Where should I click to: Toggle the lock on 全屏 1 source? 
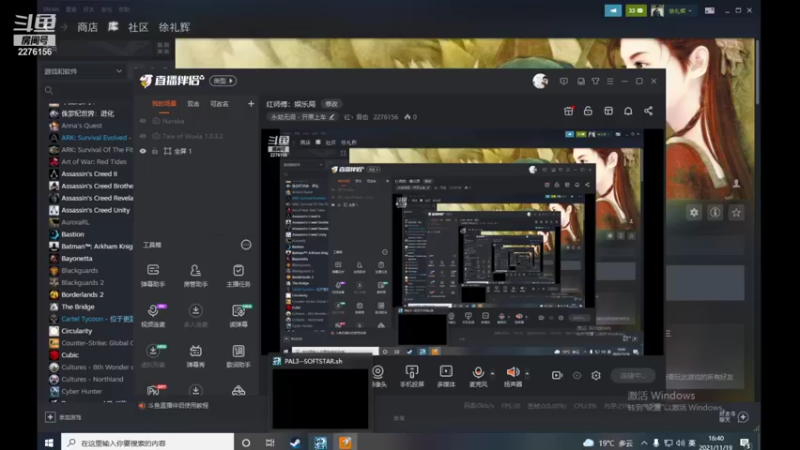click(x=155, y=151)
